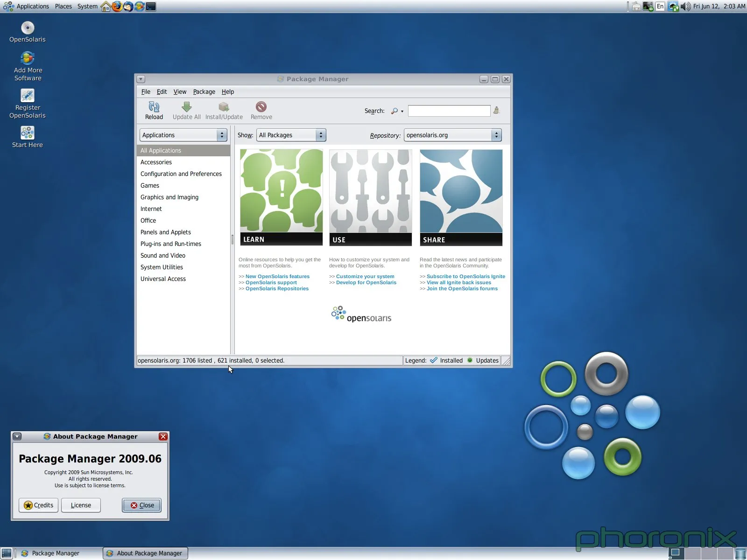
Task: Click the clear search broom icon
Action: pos(496,111)
